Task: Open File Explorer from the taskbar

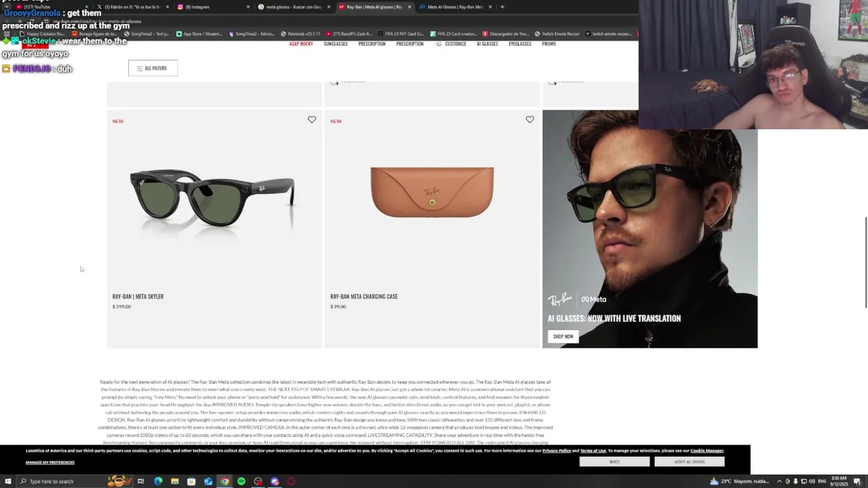Action: 174,481
